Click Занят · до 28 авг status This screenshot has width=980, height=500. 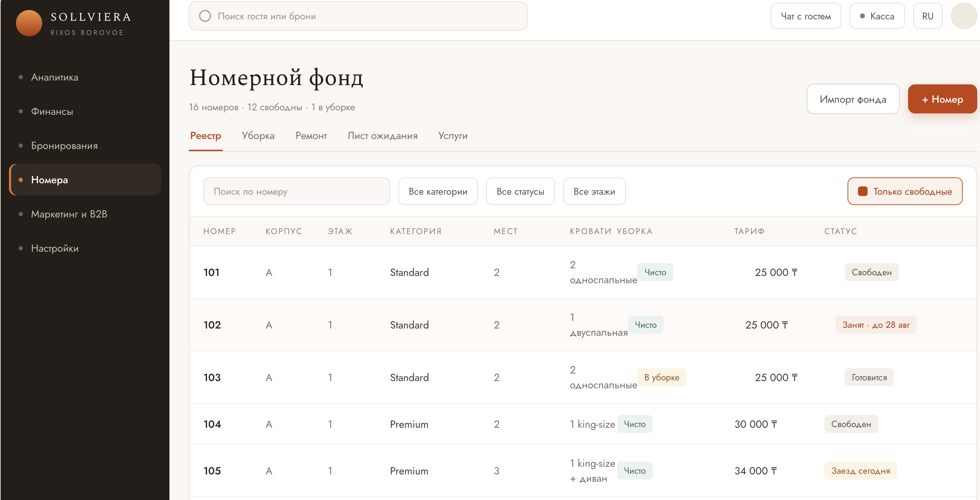click(x=876, y=325)
